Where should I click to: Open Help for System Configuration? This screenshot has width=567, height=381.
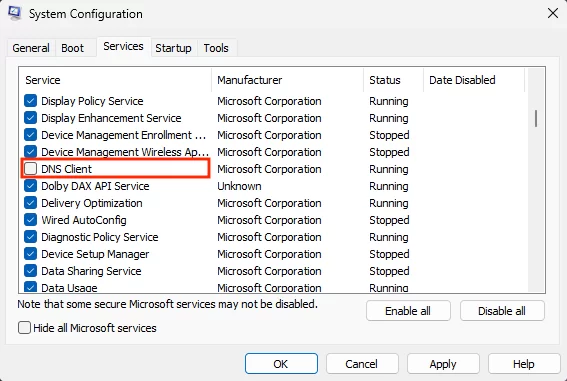tap(524, 364)
